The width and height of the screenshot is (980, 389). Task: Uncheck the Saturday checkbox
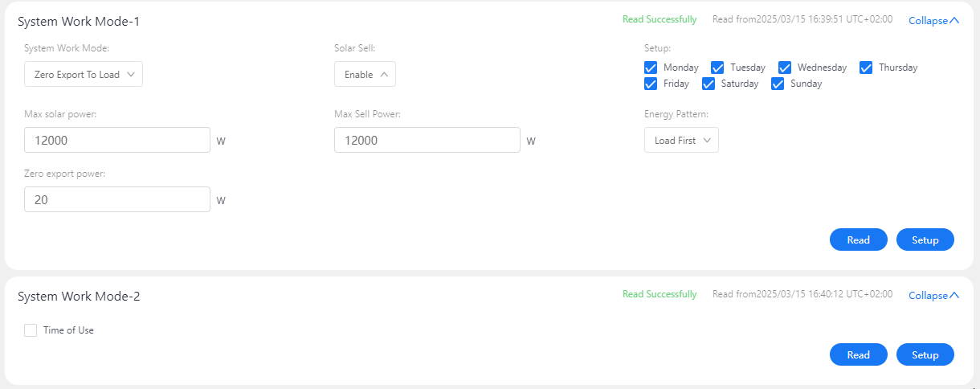[x=708, y=84]
